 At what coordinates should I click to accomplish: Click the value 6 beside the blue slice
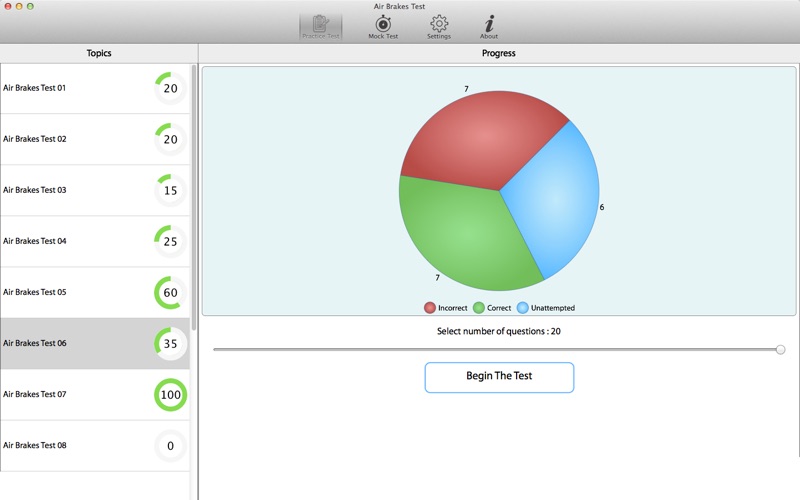[x=602, y=207]
